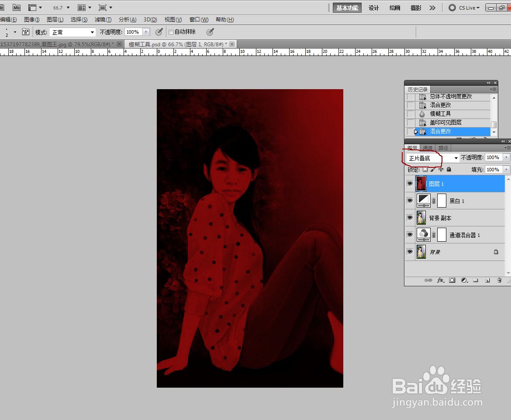Open options bar 不透明度 arrow
Viewport: 511px width, 420px height.
tap(146, 31)
